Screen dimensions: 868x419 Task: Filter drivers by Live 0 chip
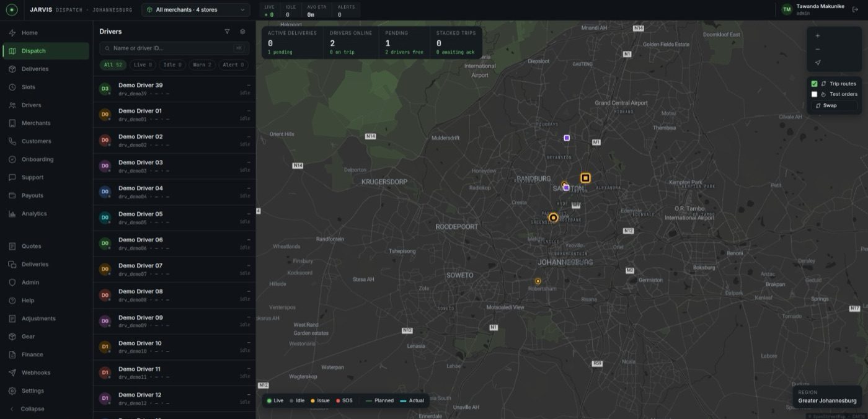tap(143, 64)
